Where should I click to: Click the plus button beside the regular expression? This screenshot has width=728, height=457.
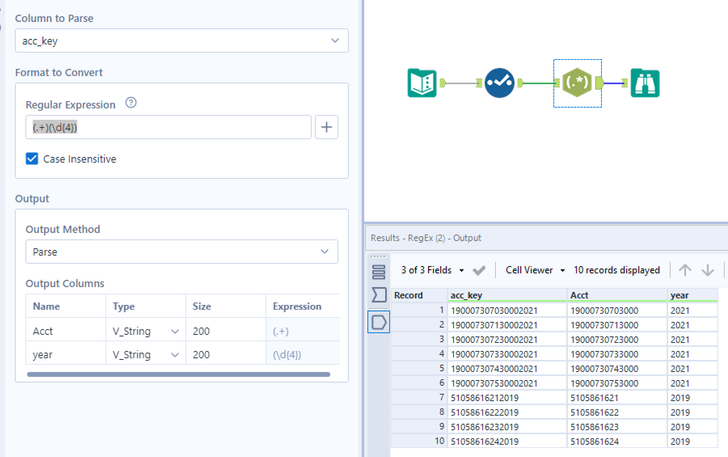click(x=326, y=127)
